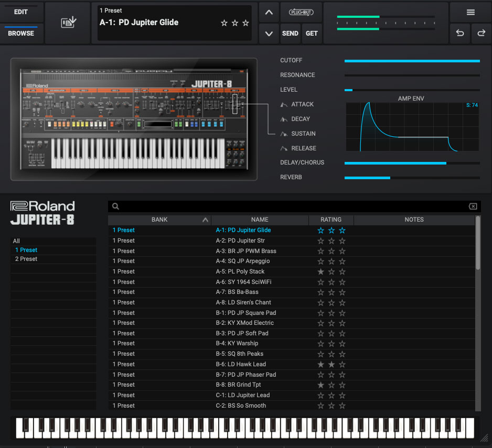Click the Jupiter-8 synth thumbnail image
Screen dimensions: 492x448
(x=134, y=119)
